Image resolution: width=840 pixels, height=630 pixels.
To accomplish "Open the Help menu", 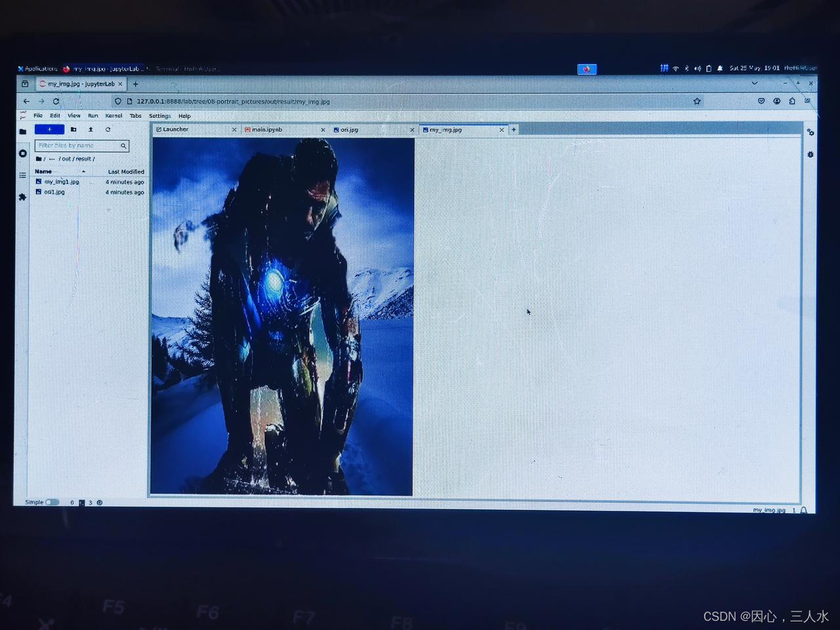I will (x=184, y=115).
